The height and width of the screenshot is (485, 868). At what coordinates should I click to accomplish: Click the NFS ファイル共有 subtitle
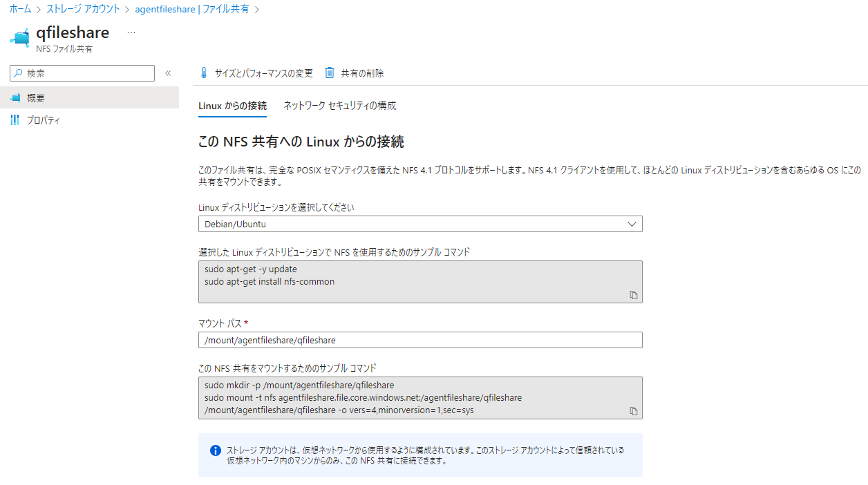(64, 49)
